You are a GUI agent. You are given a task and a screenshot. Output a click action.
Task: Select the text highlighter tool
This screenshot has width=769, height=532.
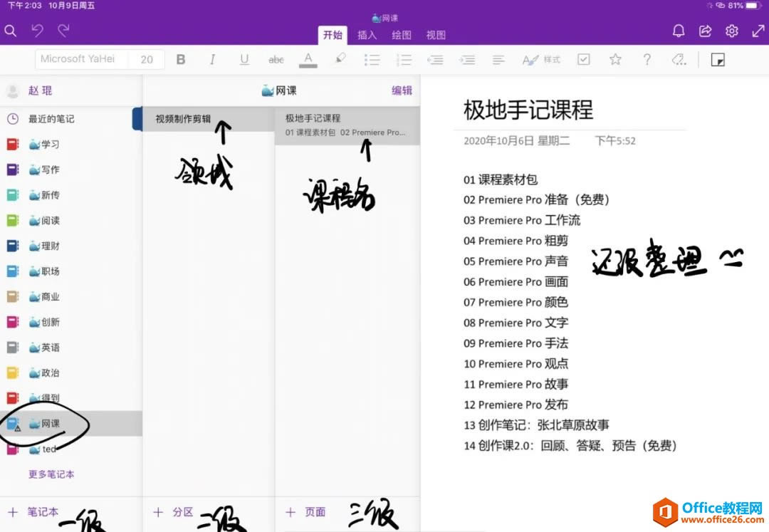click(340, 60)
